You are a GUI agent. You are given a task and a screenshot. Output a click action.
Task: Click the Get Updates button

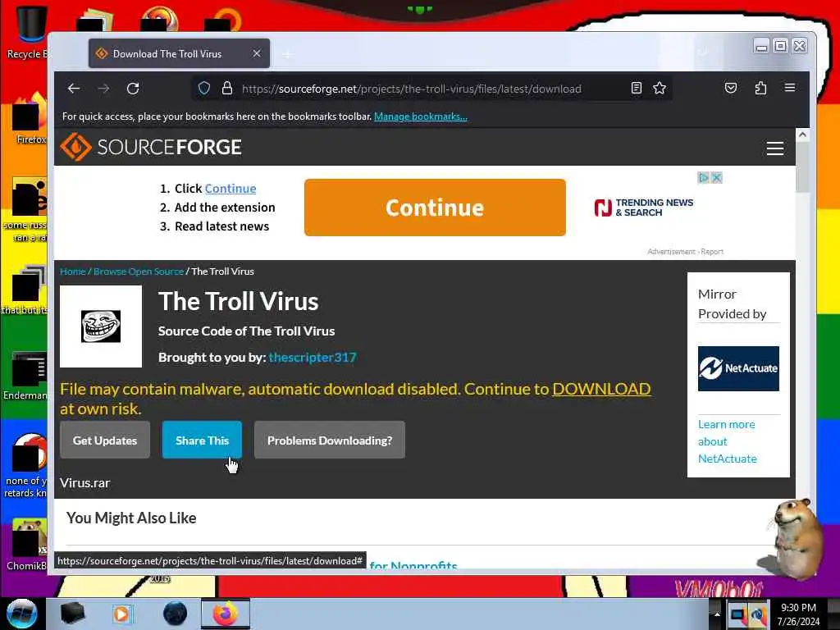click(x=105, y=440)
